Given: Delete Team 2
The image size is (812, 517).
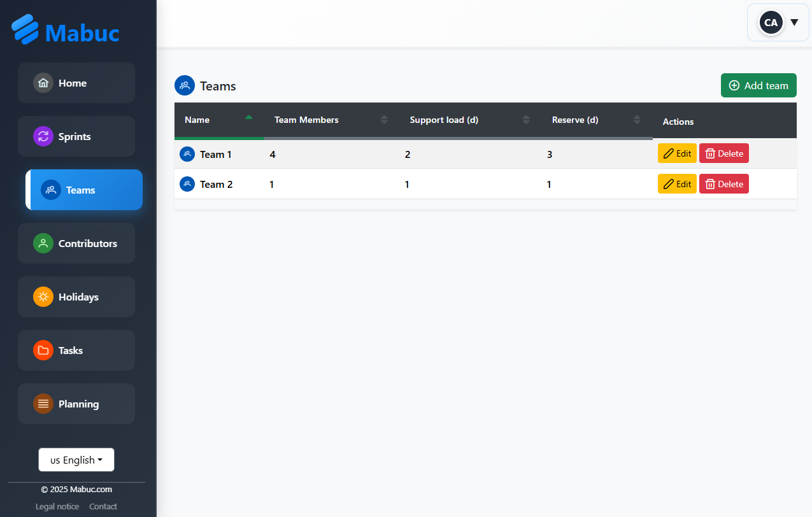Looking at the screenshot, I should click(724, 184).
